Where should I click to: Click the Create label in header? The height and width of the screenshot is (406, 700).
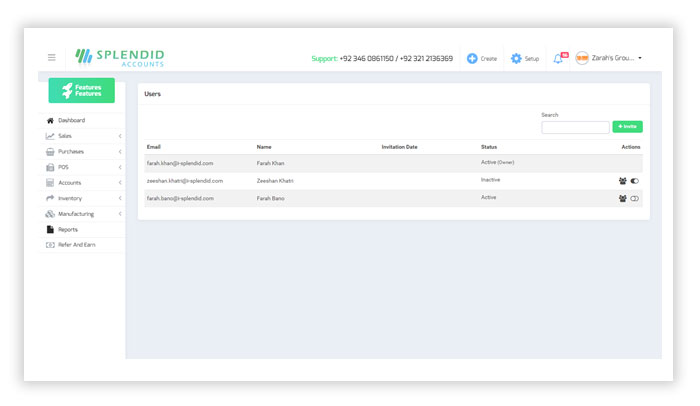488,59
